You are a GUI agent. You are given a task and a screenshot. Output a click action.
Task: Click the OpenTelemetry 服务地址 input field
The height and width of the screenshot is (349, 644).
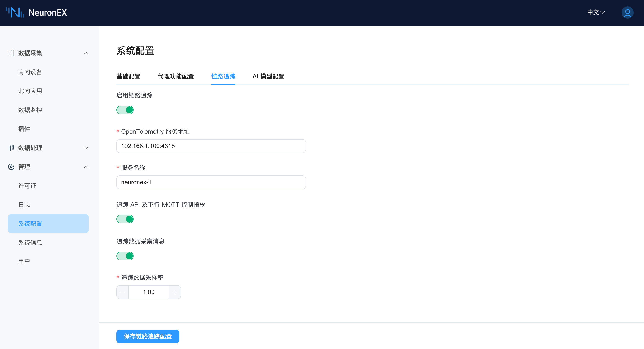pos(211,146)
